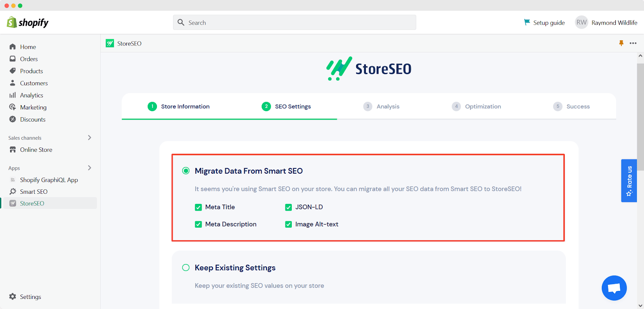The height and width of the screenshot is (309, 644).
Task: Click the Products tag icon
Action: click(x=12, y=71)
